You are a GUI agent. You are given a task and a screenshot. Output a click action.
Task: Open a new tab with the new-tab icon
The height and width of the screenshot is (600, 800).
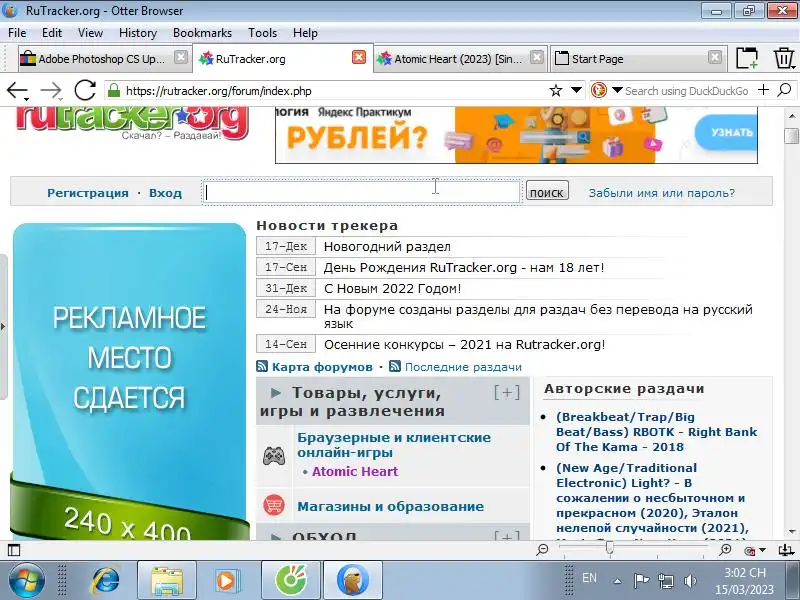click(747, 58)
